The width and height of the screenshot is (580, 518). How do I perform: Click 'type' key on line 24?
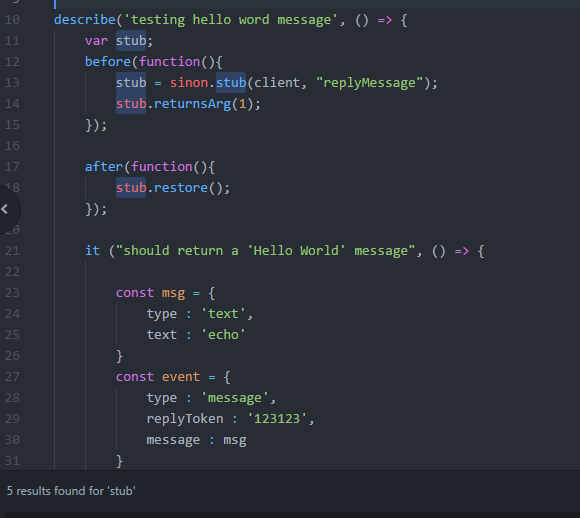pyautogui.click(x=162, y=314)
